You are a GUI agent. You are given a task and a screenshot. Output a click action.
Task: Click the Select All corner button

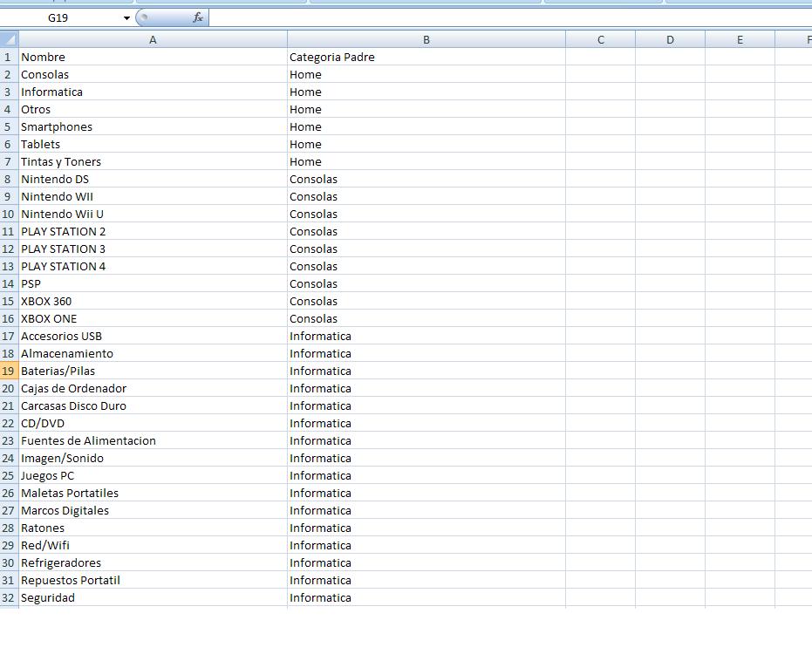coord(10,39)
